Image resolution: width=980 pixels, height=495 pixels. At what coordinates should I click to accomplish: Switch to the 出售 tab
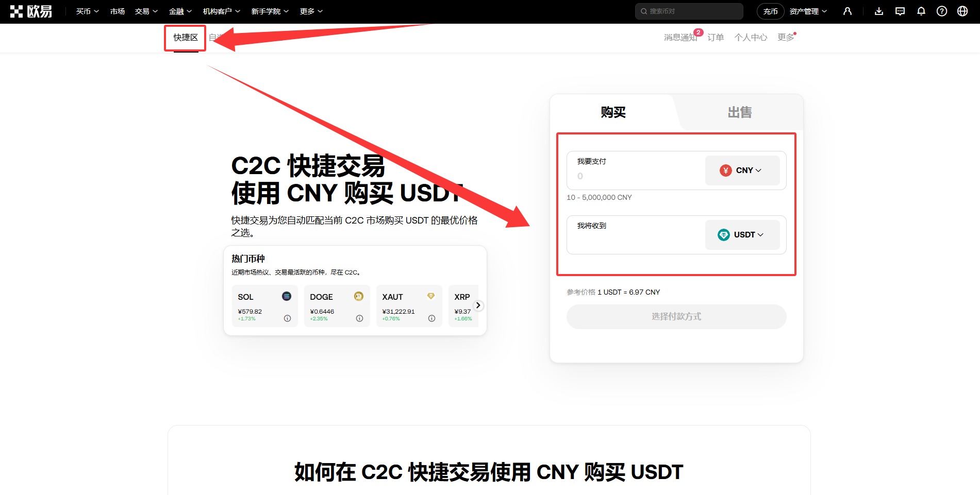coord(740,112)
